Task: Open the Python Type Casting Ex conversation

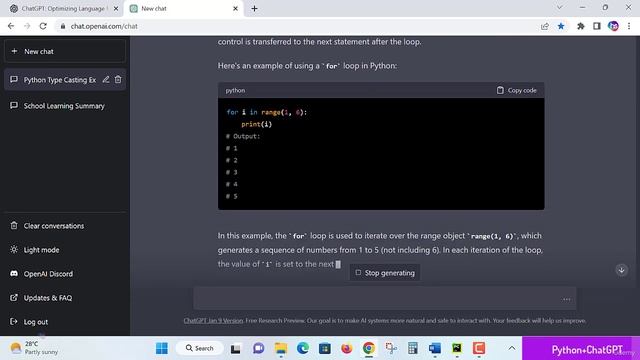Action: click(x=60, y=80)
